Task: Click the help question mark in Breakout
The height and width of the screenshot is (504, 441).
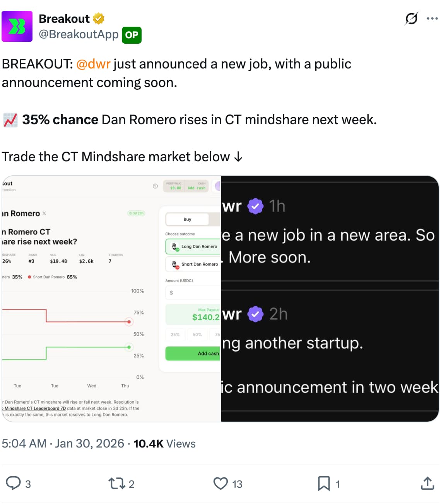Action: click(156, 186)
